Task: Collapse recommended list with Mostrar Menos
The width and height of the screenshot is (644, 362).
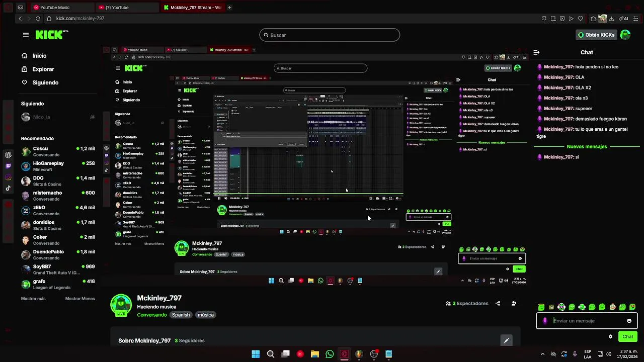Action: point(80,298)
